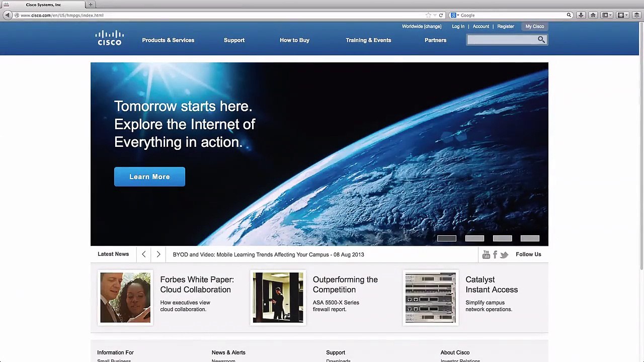Open the Partners menu
644x362 pixels.
[435, 40]
